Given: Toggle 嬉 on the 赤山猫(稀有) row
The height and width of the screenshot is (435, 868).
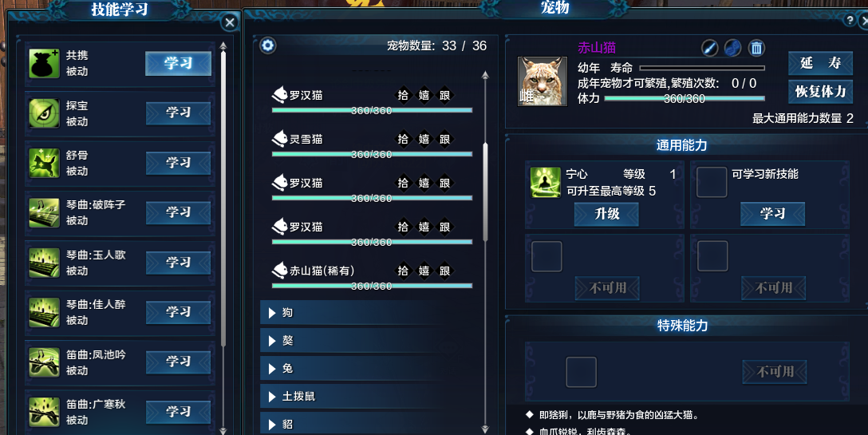Looking at the screenshot, I should pos(424,271).
